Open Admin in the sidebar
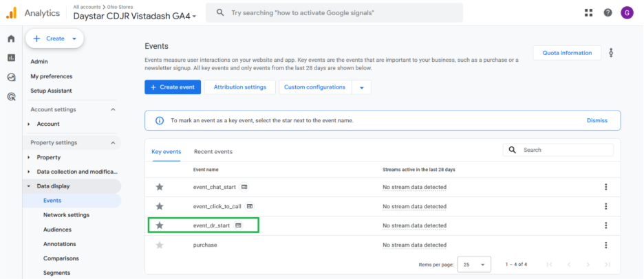This screenshot has height=279, width=644. pyautogui.click(x=39, y=62)
